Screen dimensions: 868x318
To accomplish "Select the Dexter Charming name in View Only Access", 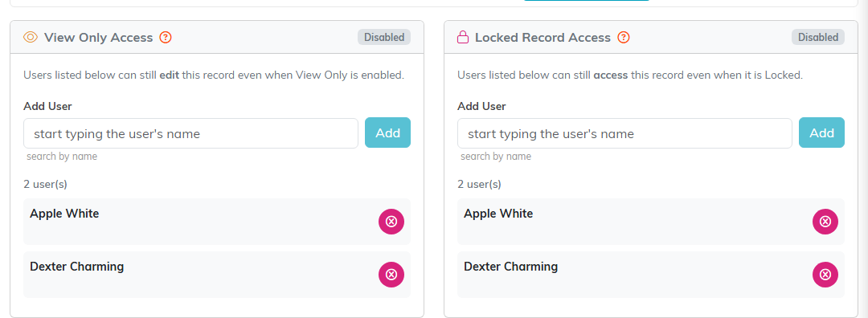I will tap(77, 267).
